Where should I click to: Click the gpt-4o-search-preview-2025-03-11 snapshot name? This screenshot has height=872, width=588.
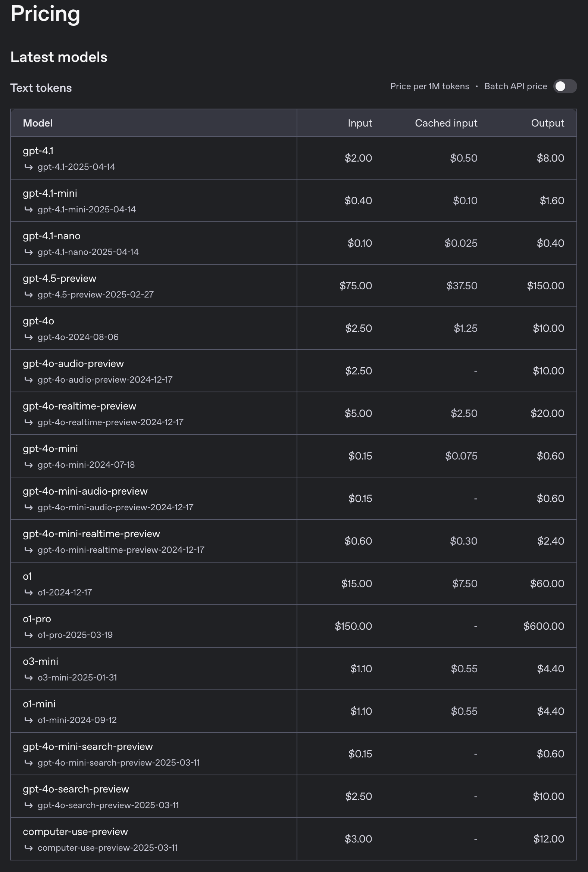[108, 805]
